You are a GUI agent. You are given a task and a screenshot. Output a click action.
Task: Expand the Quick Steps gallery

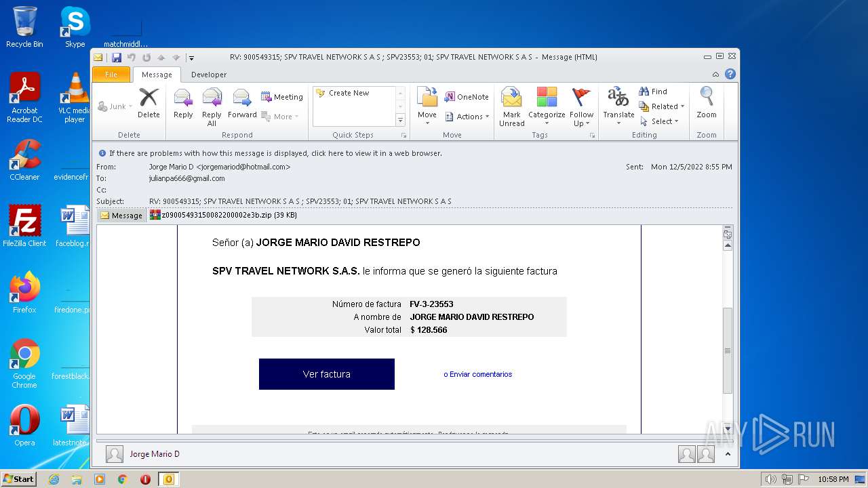pos(400,120)
